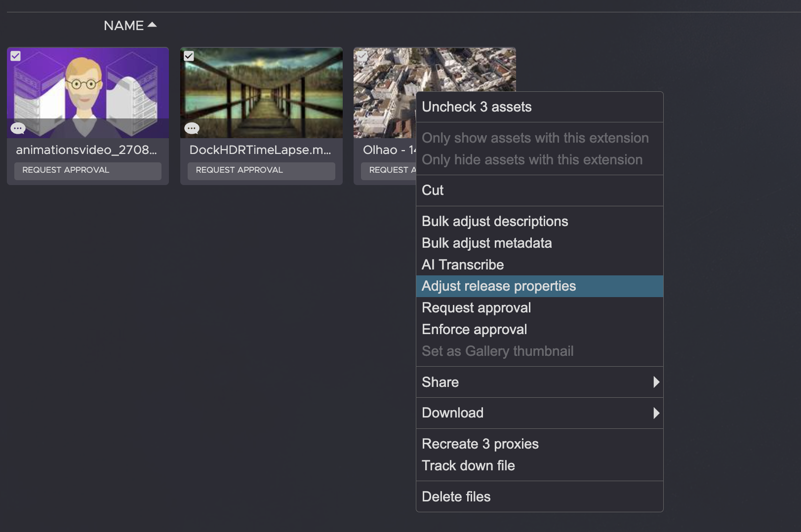Uncheck the animationsvideo asset checkbox
The height and width of the screenshot is (532, 801).
pyautogui.click(x=16, y=56)
